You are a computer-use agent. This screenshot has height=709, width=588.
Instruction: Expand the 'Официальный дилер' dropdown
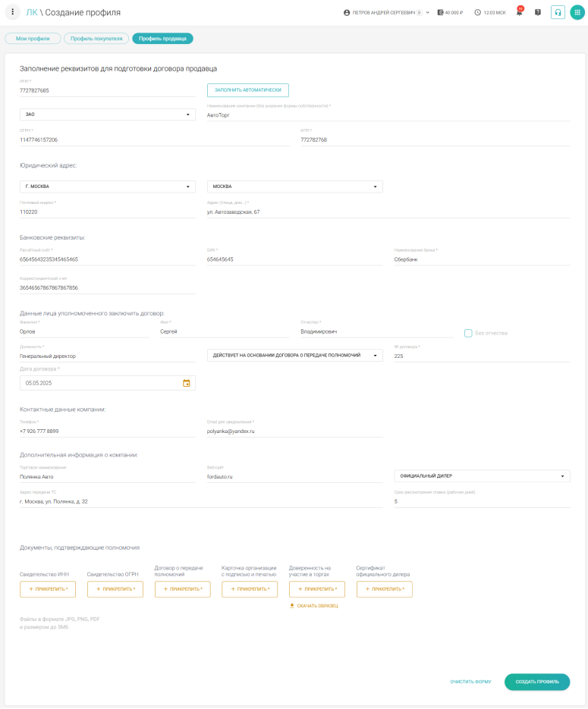(x=482, y=476)
